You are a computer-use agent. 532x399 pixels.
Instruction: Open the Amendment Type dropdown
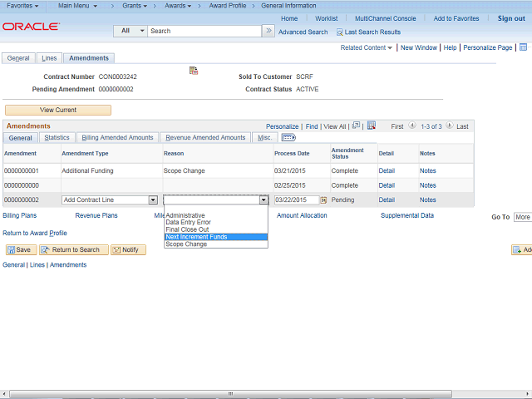[x=153, y=200]
